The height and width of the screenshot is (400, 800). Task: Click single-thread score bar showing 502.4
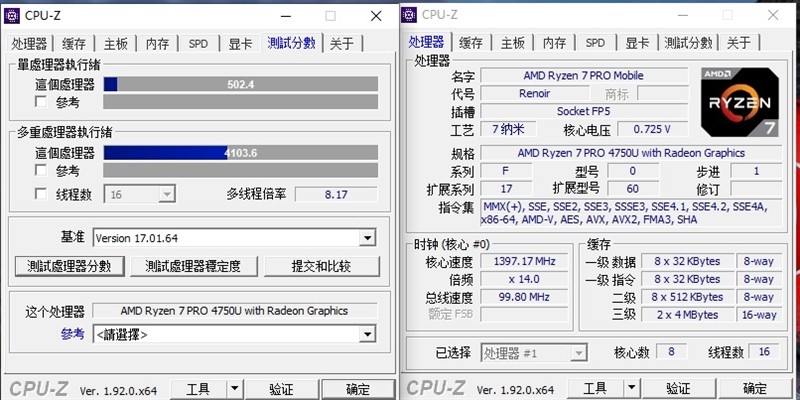tap(241, 84)
